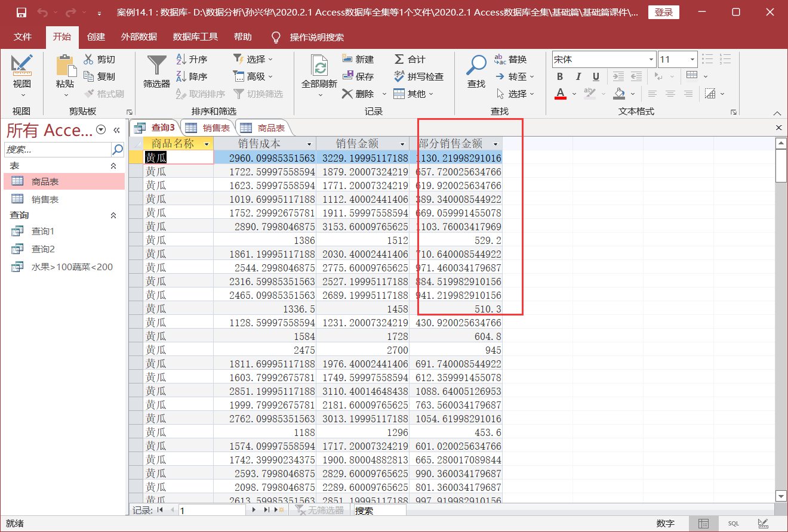Open 商品名称 column filter dropdown

(207, 144)
